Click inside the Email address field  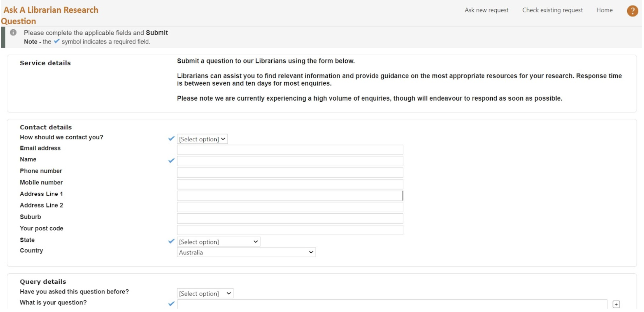[x=290, y=150]
